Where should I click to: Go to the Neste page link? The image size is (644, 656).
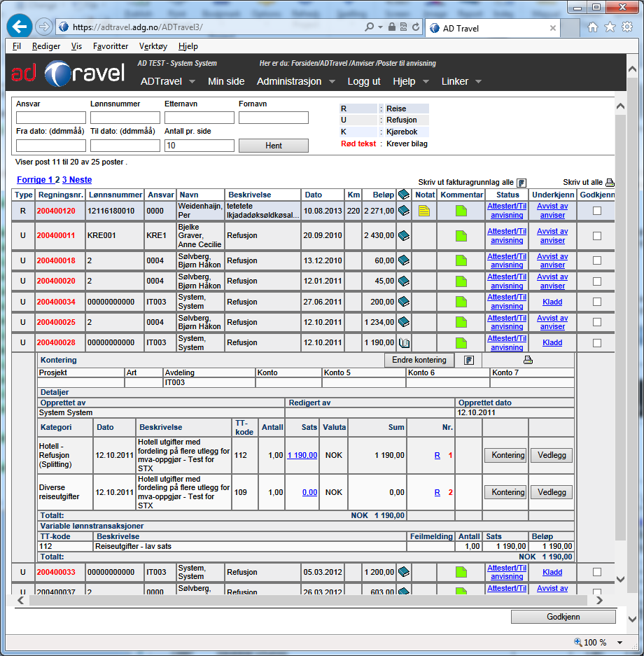[x=80, y=180]
